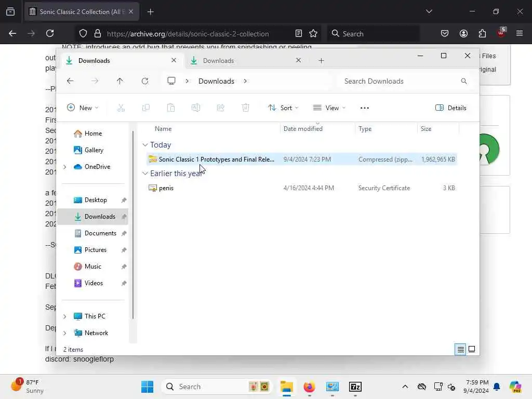
Task: Open Firefox Pocket save icon
Action: (445, 33)
